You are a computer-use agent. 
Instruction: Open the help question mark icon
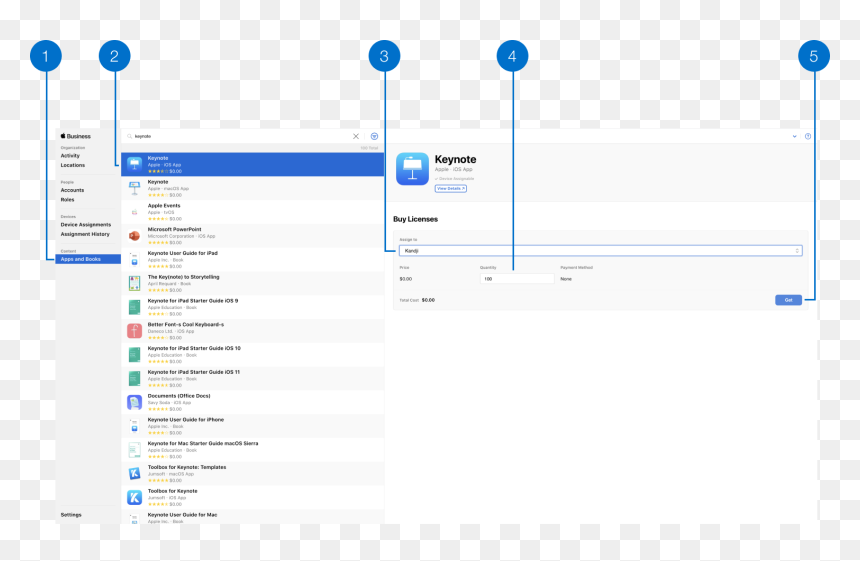tap(808, 136)
